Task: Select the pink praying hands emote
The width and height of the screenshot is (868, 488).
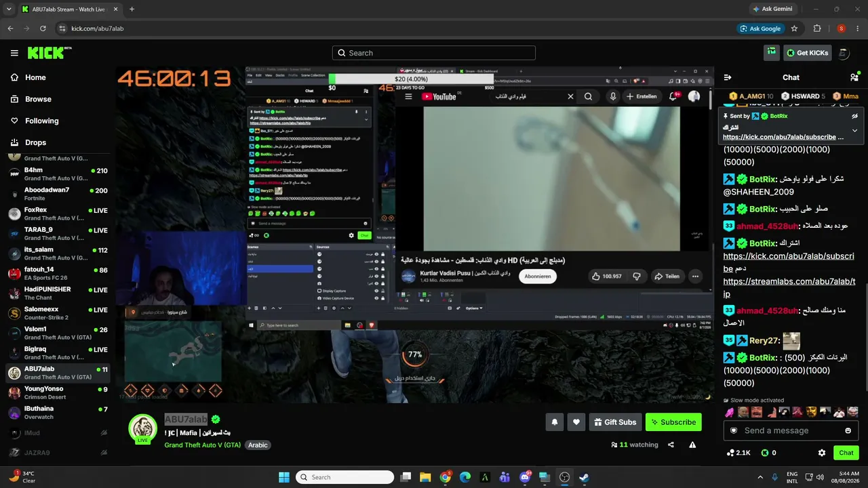Action: point(730,412)
